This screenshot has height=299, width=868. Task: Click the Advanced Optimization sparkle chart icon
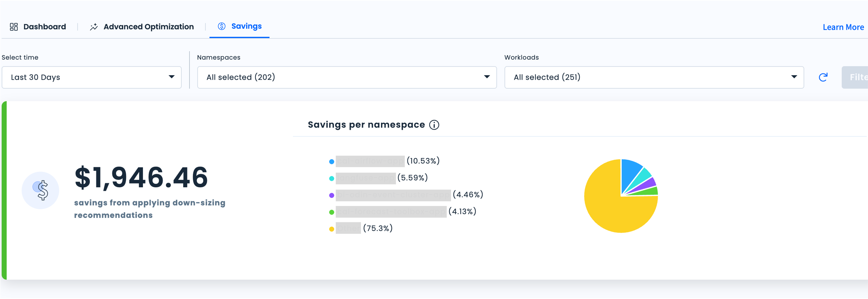coord(94,27)
